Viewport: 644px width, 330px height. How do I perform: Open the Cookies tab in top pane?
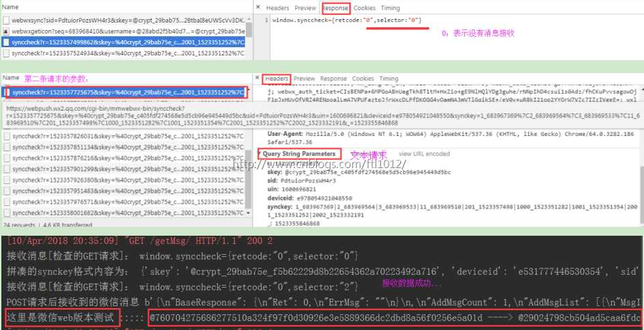coord(364,8)
